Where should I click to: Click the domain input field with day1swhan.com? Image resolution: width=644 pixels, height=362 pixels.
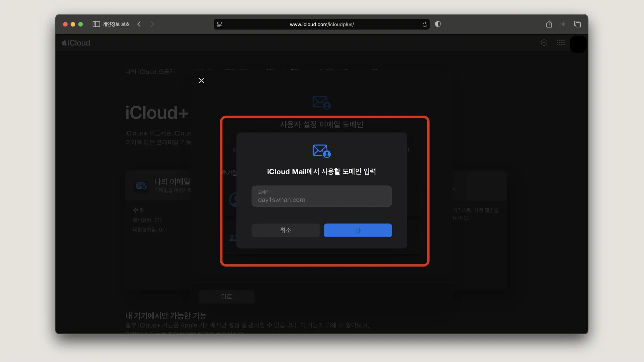pos(322,196)
